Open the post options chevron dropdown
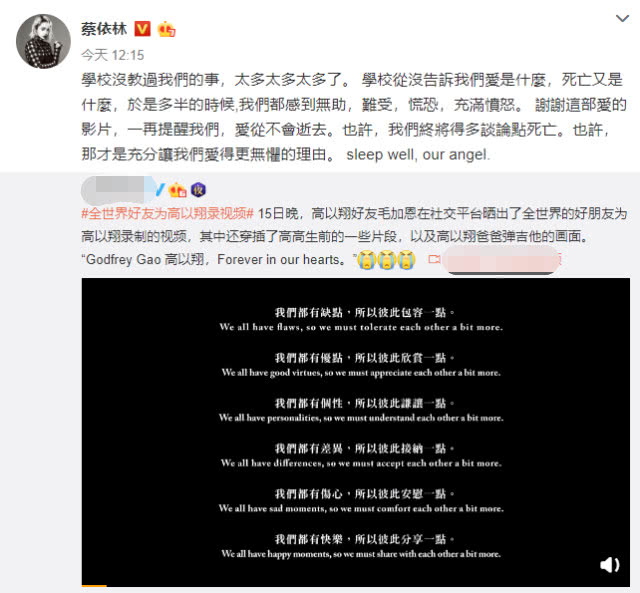Screen dimensions: 640x593 coord(622,18)
